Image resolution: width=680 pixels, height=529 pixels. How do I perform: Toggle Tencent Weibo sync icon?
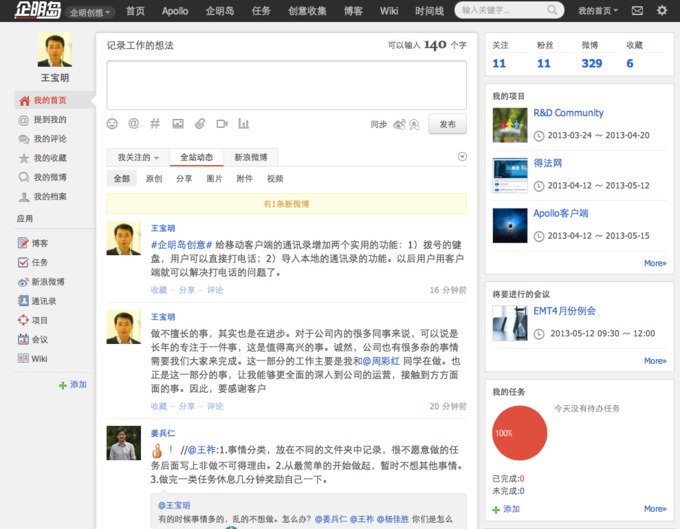pyautogui.click(x=413, y=125)
